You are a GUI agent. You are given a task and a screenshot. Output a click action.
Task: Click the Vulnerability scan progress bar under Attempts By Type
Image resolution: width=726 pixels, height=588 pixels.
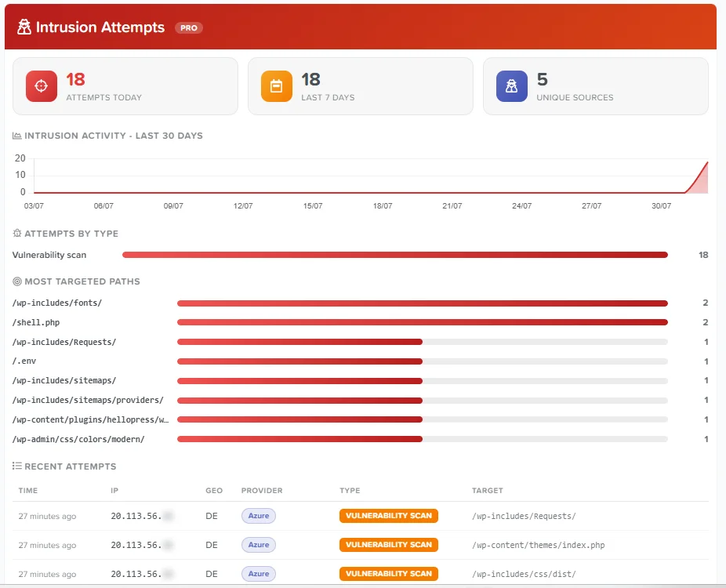click(395, 255)
